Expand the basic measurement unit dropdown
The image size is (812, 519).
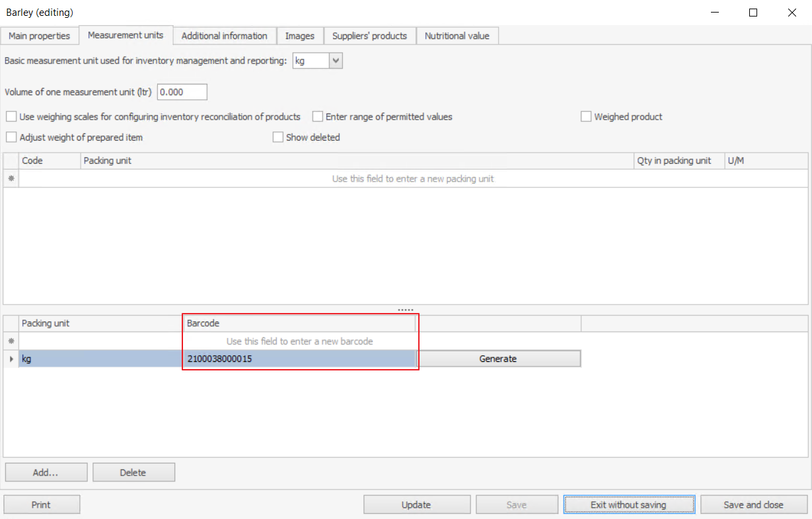click(336, 61)
